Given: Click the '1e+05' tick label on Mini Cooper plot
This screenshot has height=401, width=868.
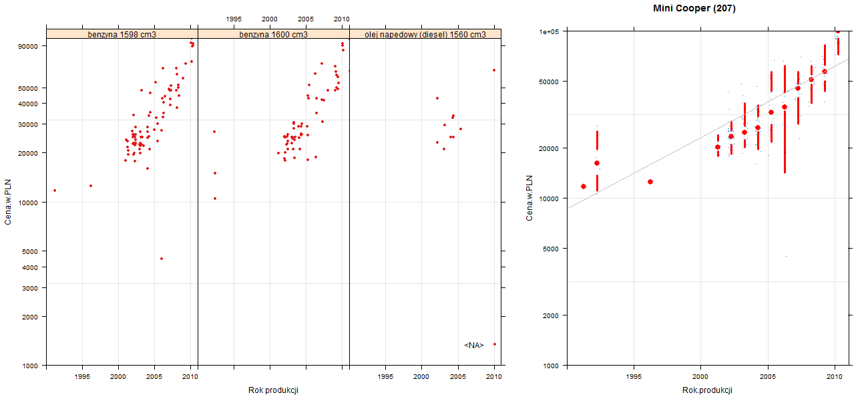Looking at the screenshot, I should tap(549, 31).
